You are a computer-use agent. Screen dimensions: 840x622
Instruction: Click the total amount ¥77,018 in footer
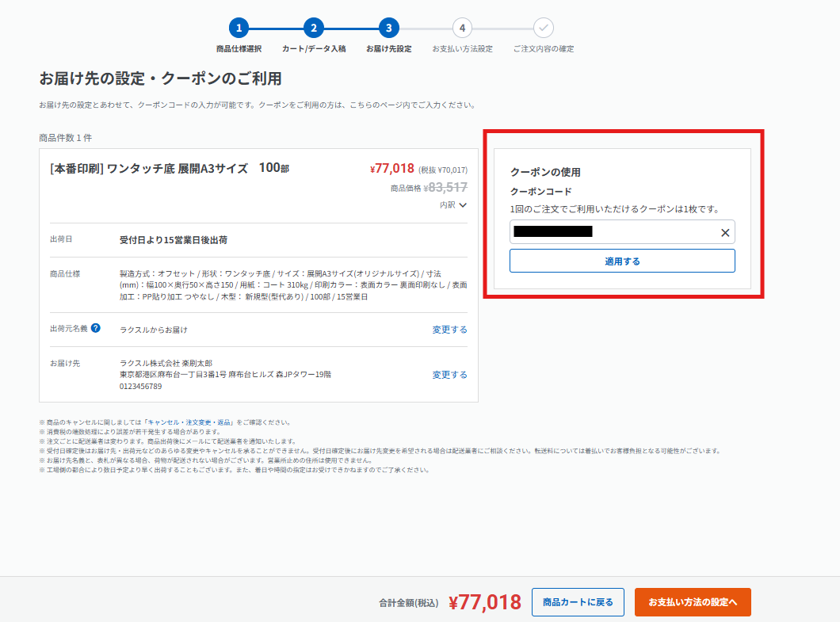click(485, 602)
